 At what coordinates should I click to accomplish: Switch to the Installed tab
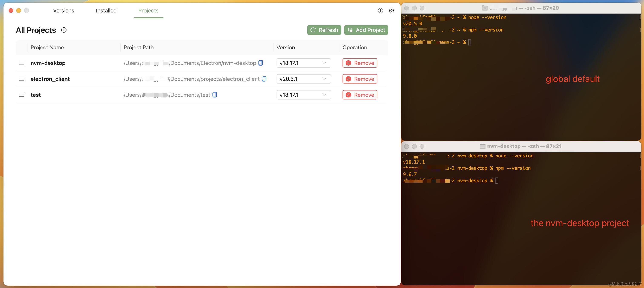pos(106,10)
